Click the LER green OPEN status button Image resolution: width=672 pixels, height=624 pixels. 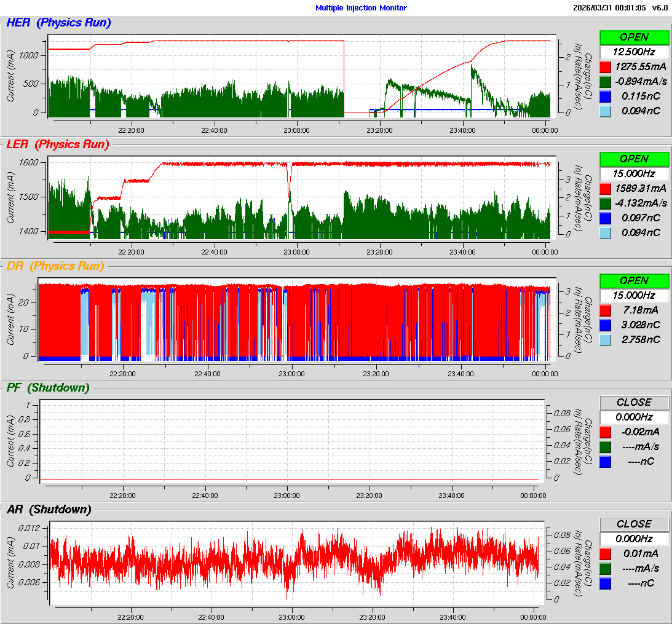pos(634,159)
